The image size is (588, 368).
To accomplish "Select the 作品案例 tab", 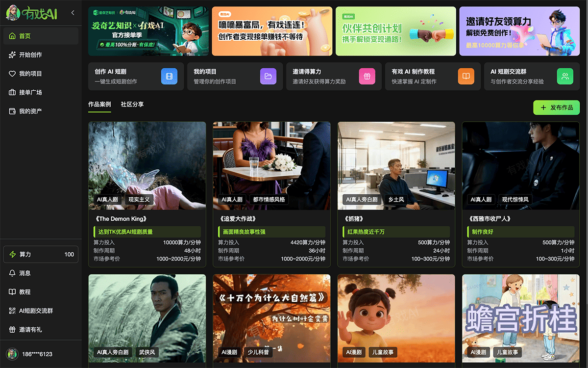I will click(x=99, y=105).
